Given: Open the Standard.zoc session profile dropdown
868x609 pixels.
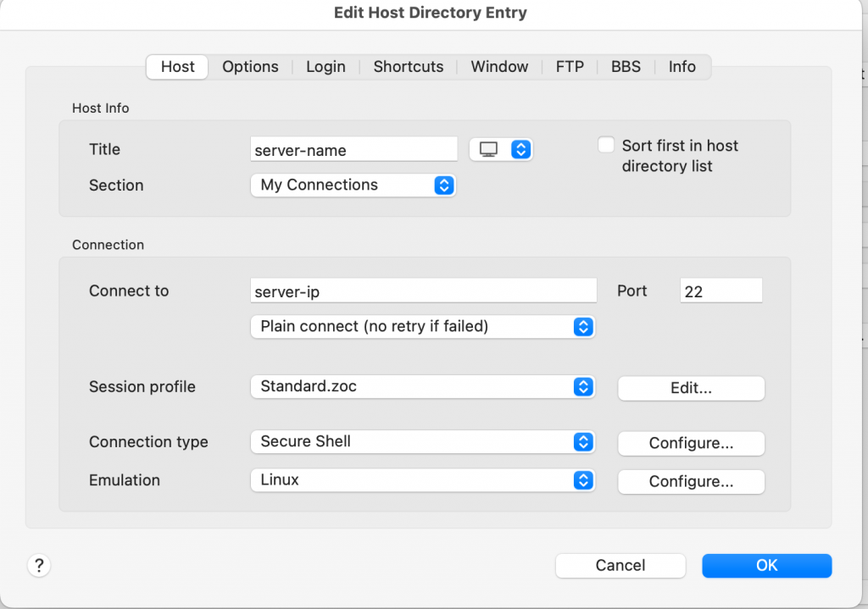Looking at the screenshot, I should [422, 387].
